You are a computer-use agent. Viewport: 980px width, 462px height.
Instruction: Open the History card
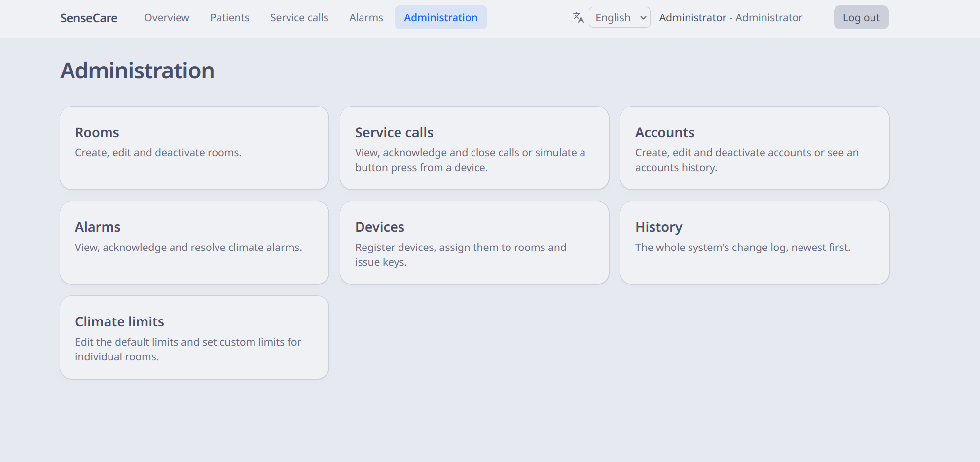[755, 243]
